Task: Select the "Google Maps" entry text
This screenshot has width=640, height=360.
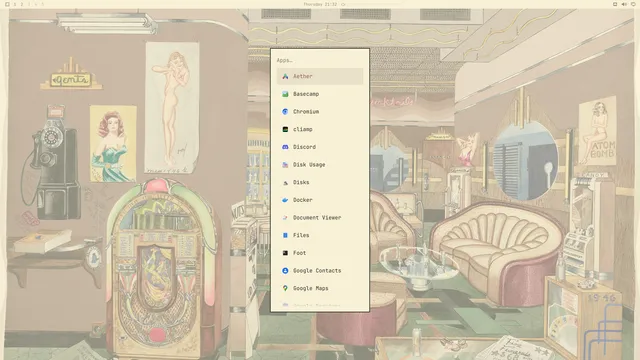Action: click(311, 288)
